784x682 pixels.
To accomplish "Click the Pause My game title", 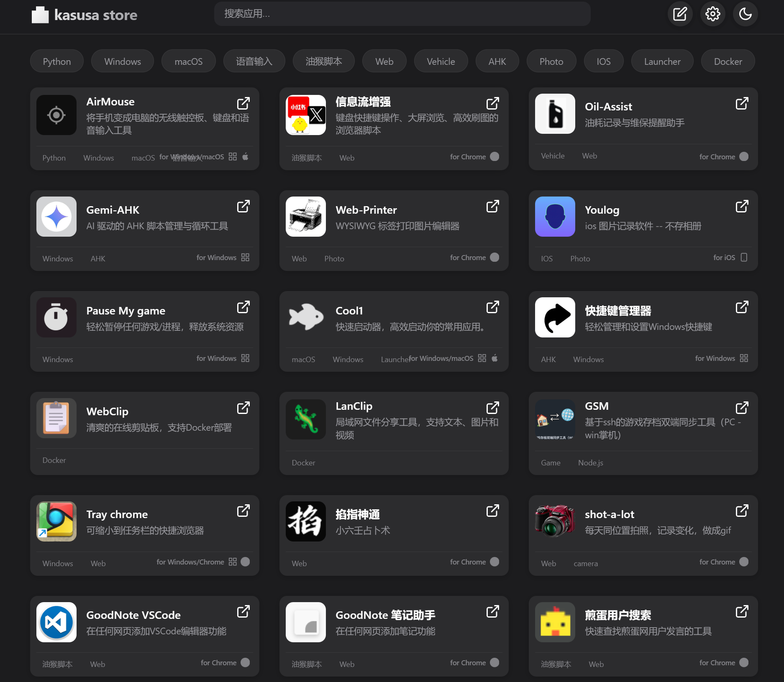I will coord(126,311).
